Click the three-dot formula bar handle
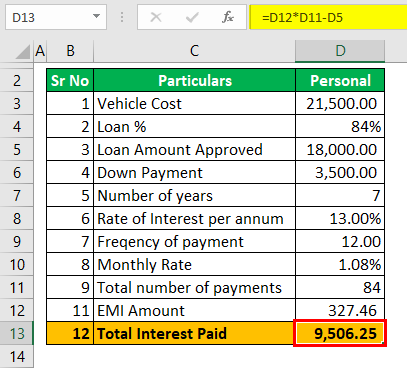Image resolution: width=407 pixels, height=368 pixels. click(x=122, y=17)
